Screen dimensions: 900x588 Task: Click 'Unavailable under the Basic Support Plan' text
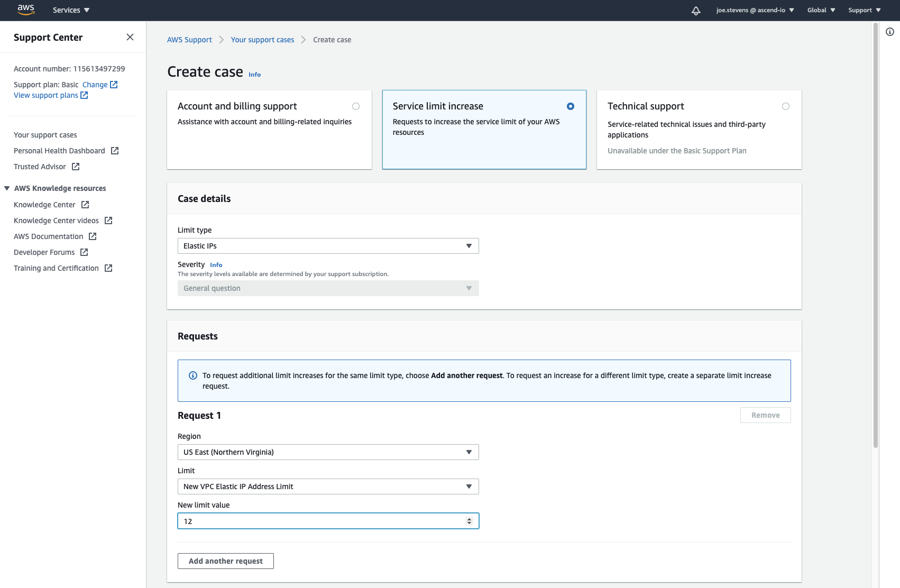tap(677, 151)
